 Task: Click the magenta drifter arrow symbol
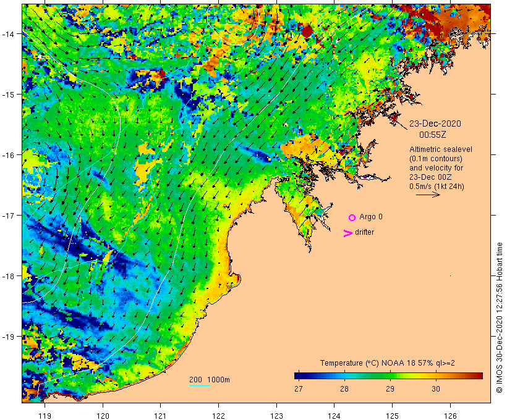click(348, 233)
